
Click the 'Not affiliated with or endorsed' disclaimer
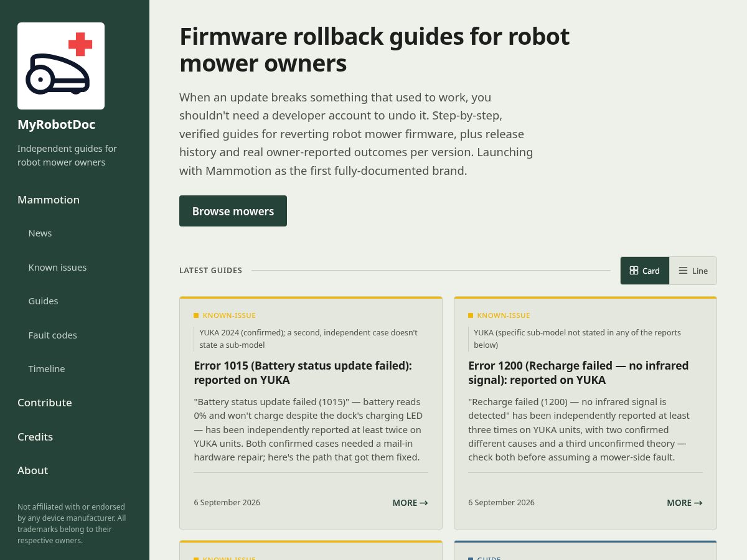pos(72,524)
